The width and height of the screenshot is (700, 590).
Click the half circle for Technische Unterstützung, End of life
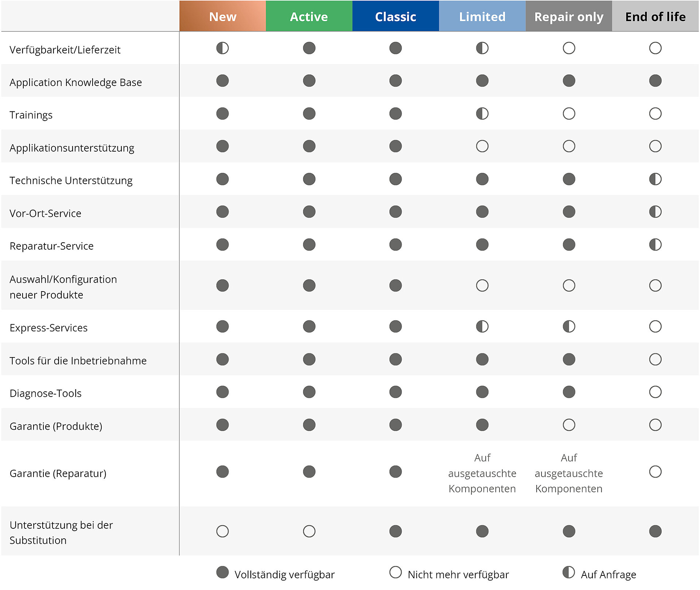point(655,179)
